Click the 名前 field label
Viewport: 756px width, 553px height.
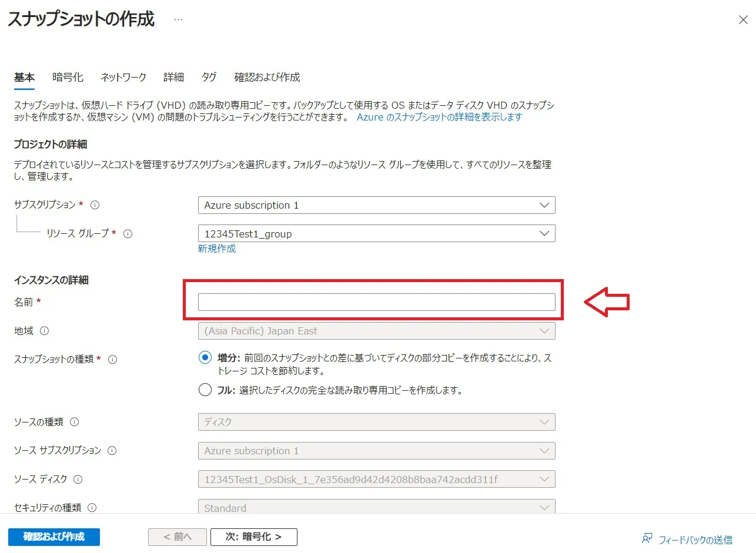click(24, 301)
